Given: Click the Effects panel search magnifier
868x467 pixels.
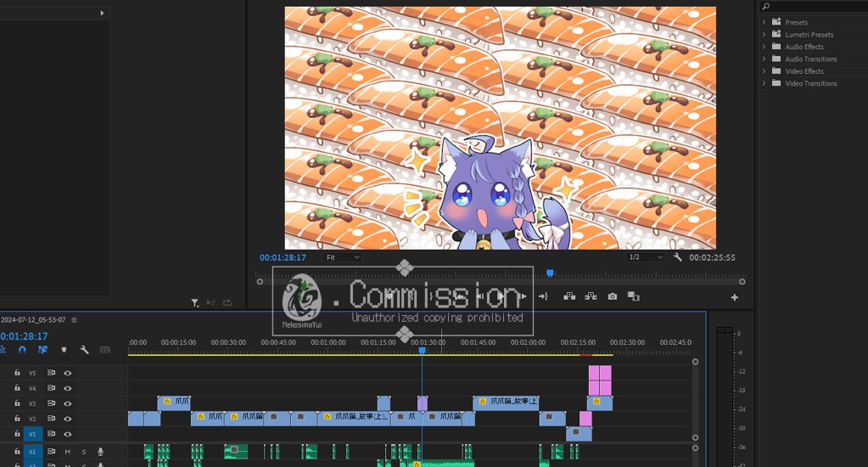Looking at the screenshot, I should [x=766, y=6].
